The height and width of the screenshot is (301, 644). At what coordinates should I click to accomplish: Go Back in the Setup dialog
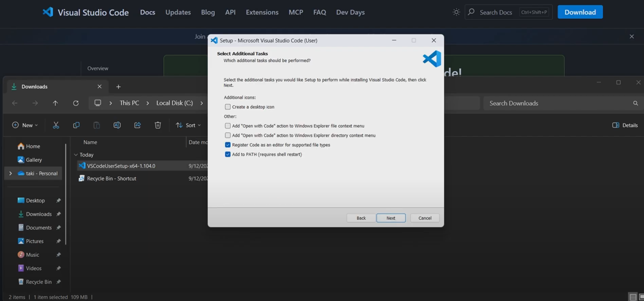pos(361,218)
